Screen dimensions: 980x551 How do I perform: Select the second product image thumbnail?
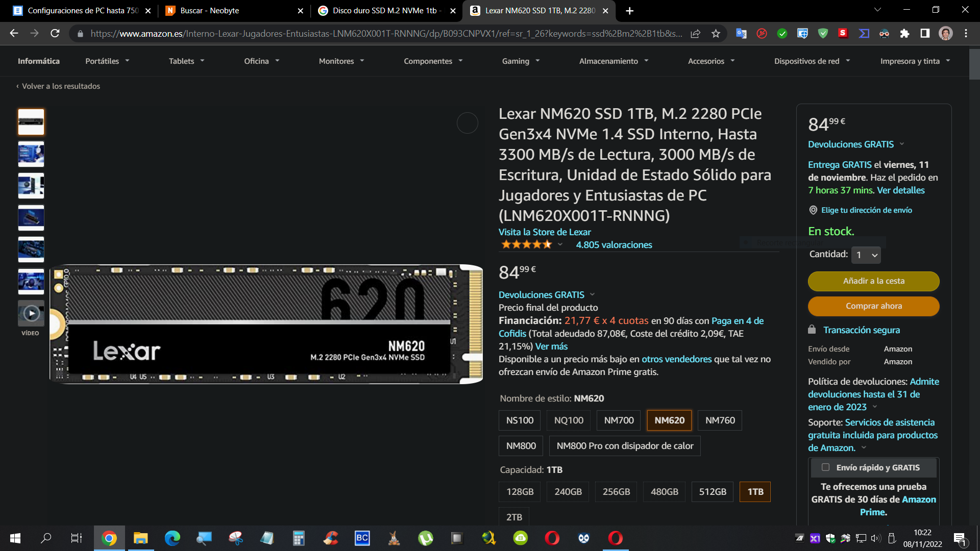(x=31, y=154)
